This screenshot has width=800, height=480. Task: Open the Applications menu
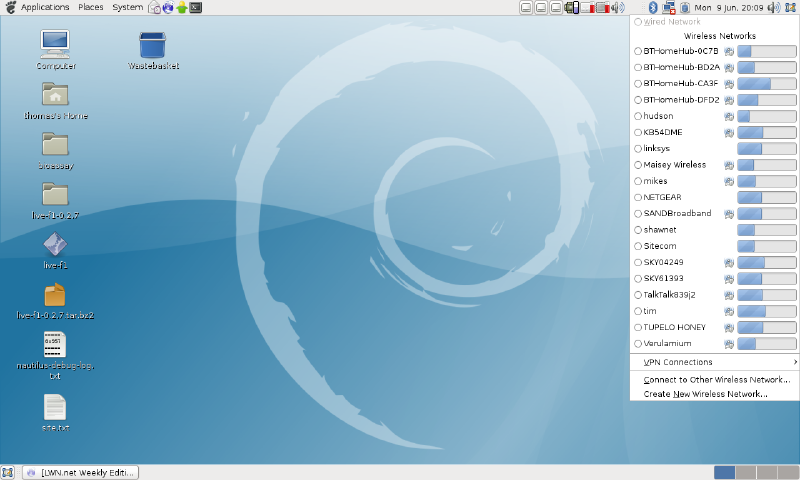click(44, 8)
